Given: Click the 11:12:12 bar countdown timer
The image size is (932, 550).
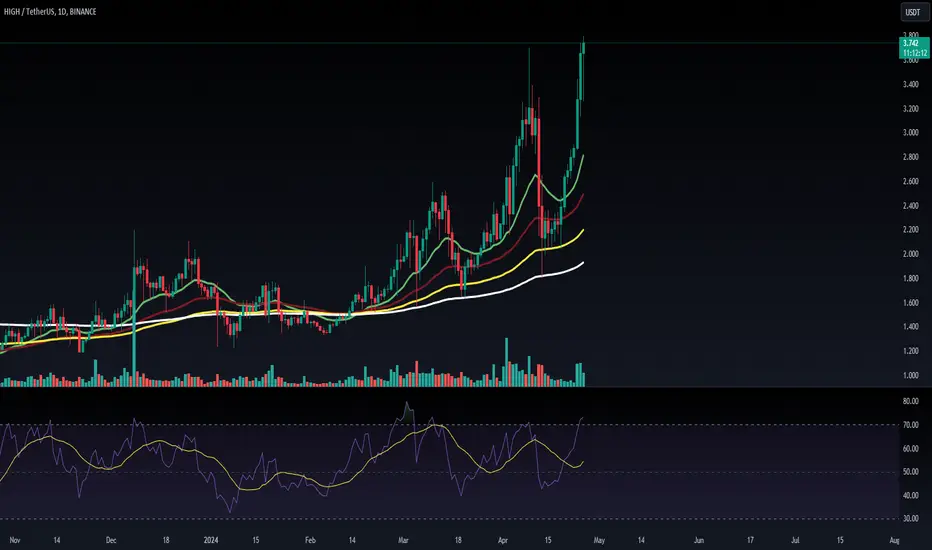Looking at the screenshot, I should point(915,53).
